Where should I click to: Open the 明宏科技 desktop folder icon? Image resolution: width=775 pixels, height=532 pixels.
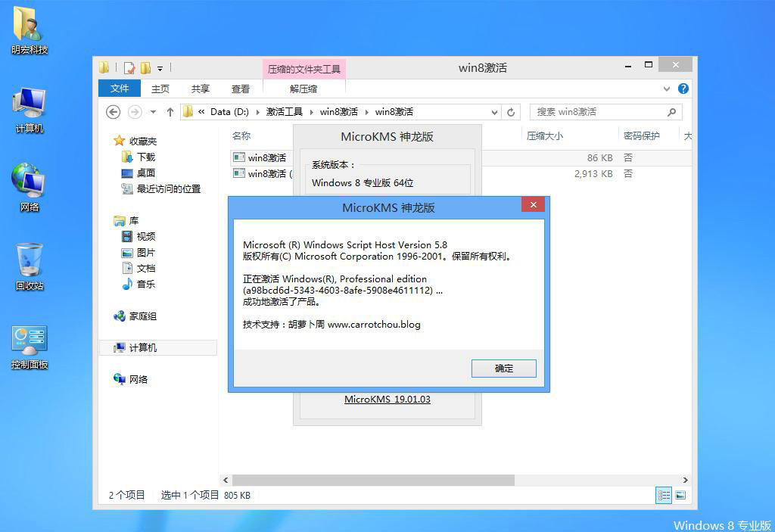(x=30, y=30)
